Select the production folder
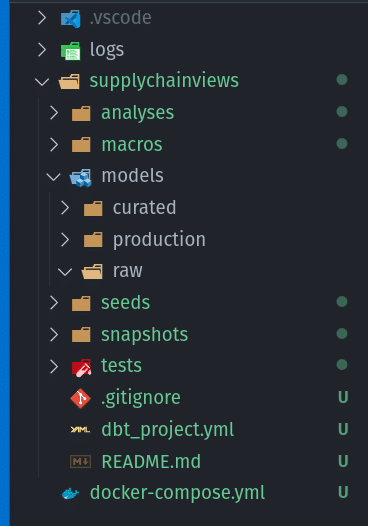 point(159,240)
